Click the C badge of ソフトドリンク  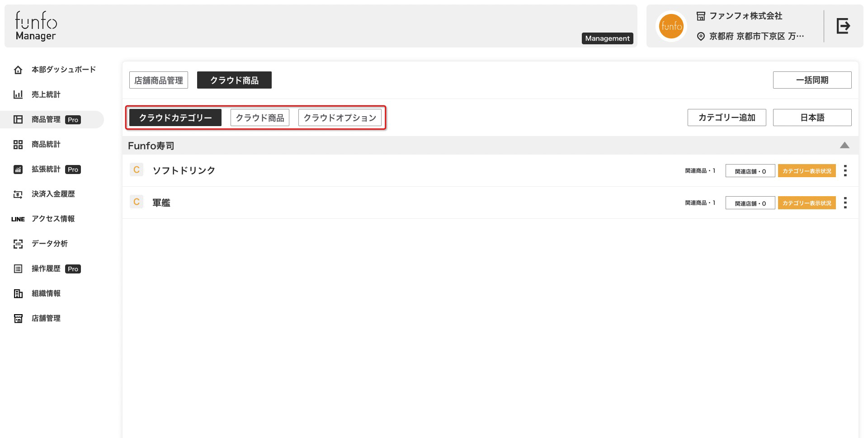(137, 170)
